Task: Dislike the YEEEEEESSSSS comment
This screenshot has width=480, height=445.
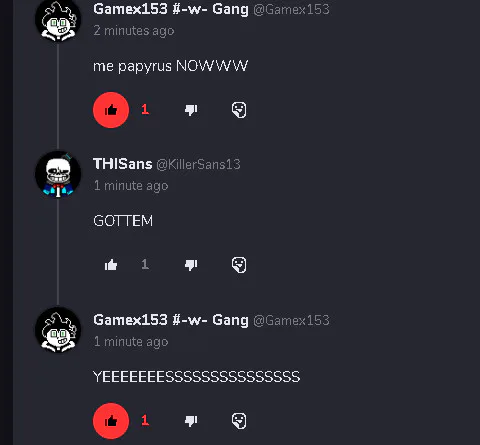Action: coord(191,421)
